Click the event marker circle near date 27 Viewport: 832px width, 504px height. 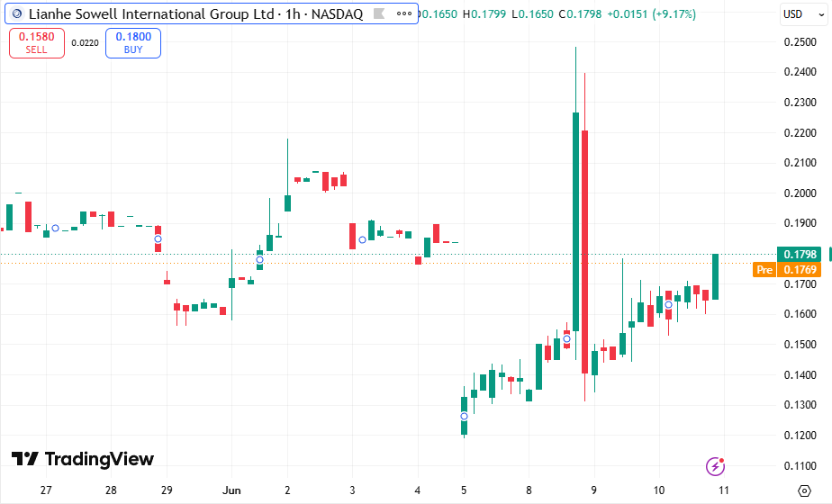55,228
